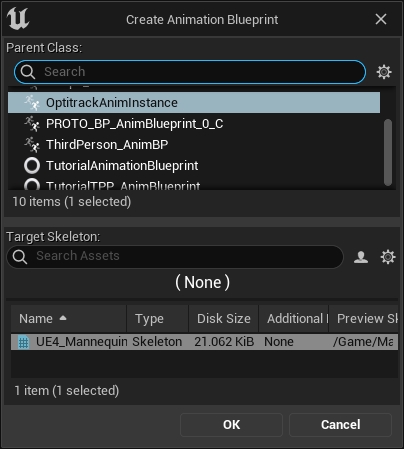The height and width of the screenshot is (449, 404).
Task: Click the UE4_Mannequin skeleton asset icon
Action: (x=23, y=342)
